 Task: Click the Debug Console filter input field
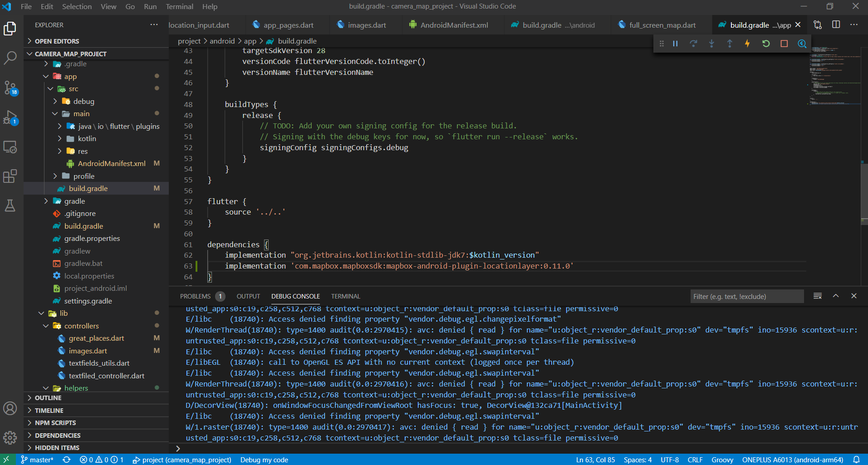(x=747, y=296)
